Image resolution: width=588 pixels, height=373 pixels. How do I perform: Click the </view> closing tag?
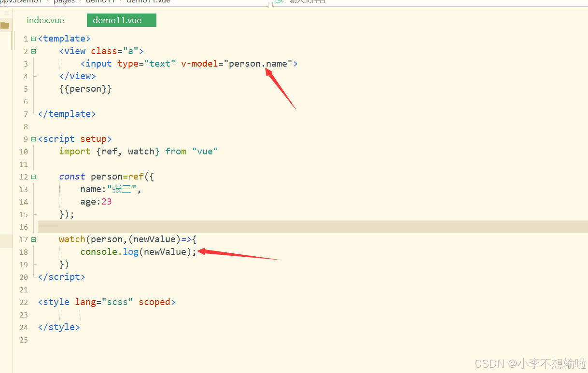click(77, 76)
